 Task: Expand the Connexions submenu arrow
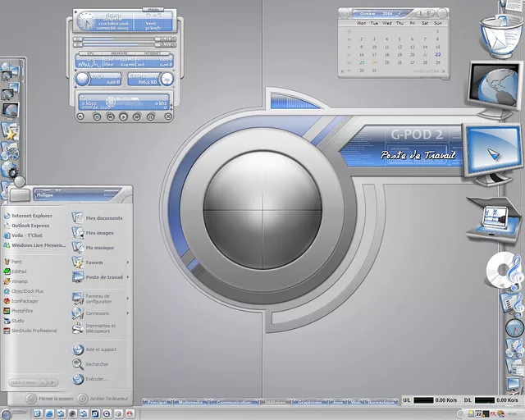pos(128,313)
